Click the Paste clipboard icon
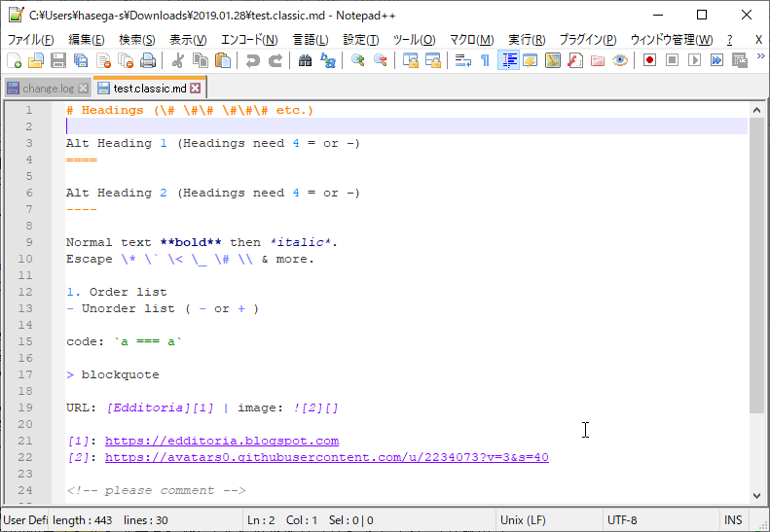770x532 pixels. coord(223,60)
